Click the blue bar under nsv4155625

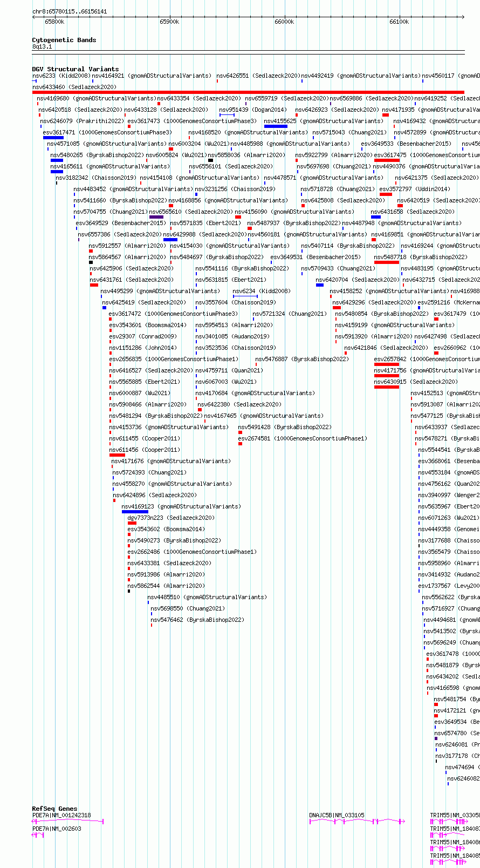[276, 126]
